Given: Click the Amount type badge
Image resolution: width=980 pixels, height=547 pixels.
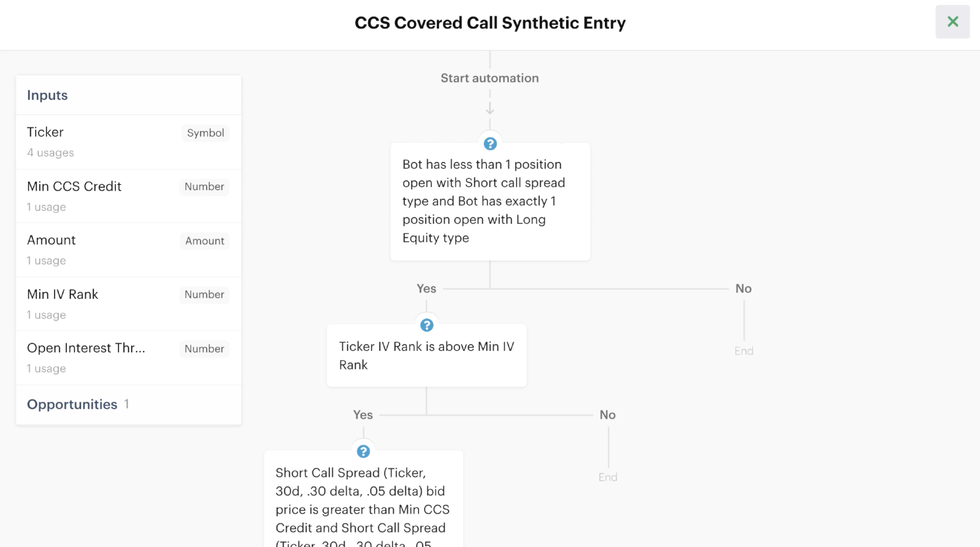Looking at the screenshot, I should [205, 241].
